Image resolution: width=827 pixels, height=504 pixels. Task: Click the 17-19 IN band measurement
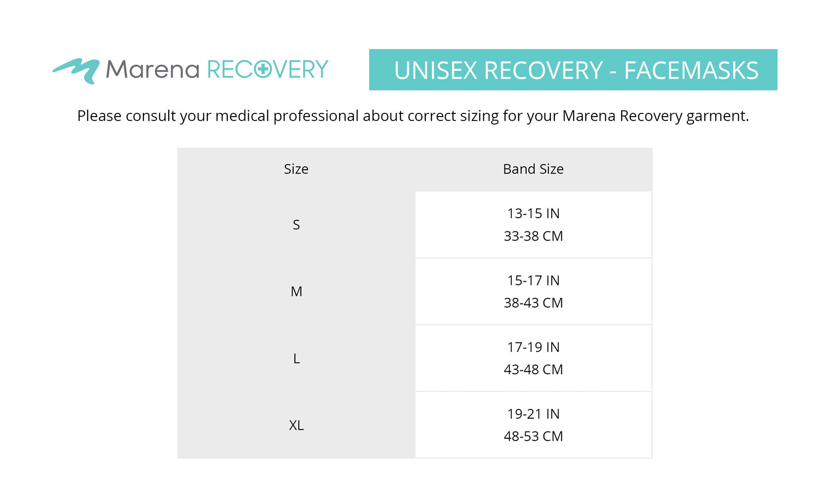pos(533,347)
